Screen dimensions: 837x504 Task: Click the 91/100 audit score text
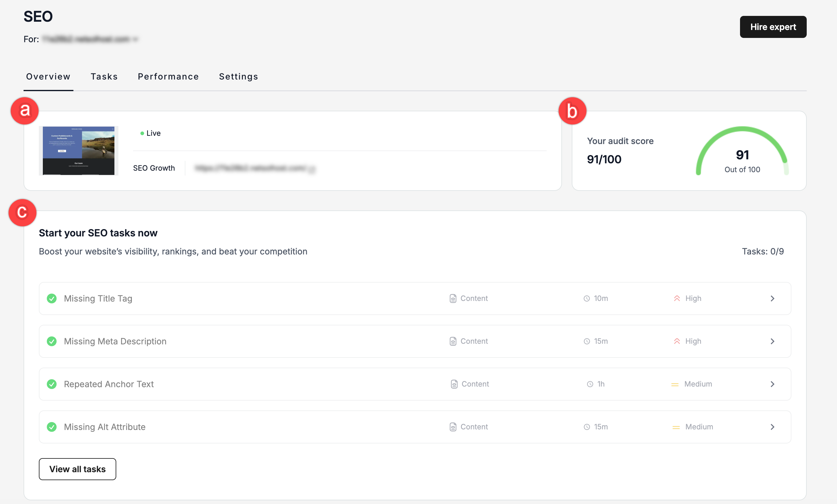point(604,159)
